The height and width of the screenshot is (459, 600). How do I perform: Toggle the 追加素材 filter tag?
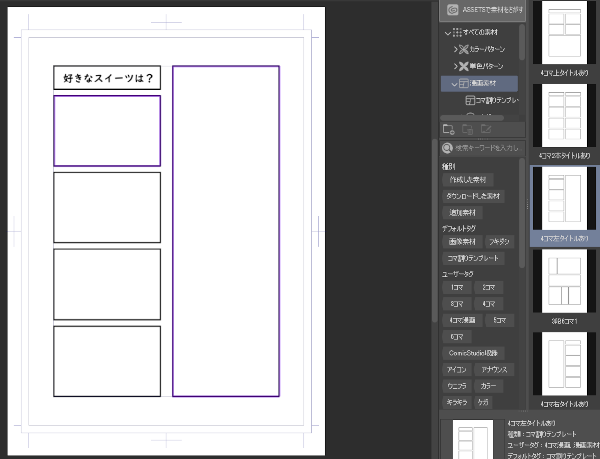[462, 213]
